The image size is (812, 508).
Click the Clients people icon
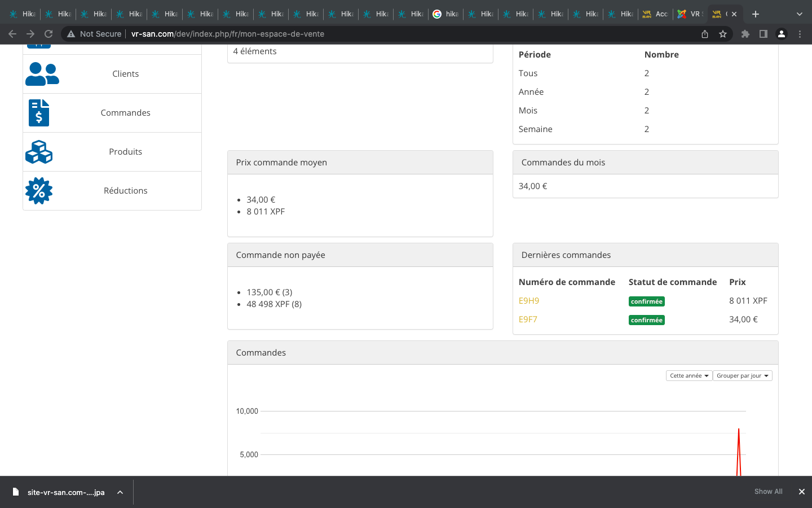42,74
